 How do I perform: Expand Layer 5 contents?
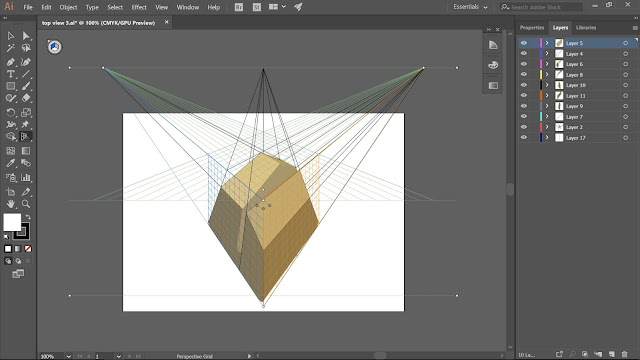pyautogui.click(x=547, y=43)
